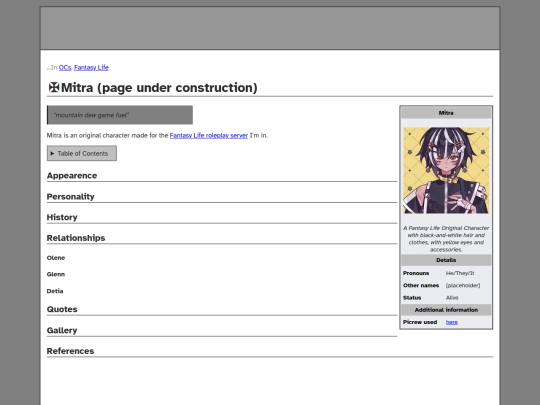
Task: Click the History section heading
Action: tap(62, 217)
